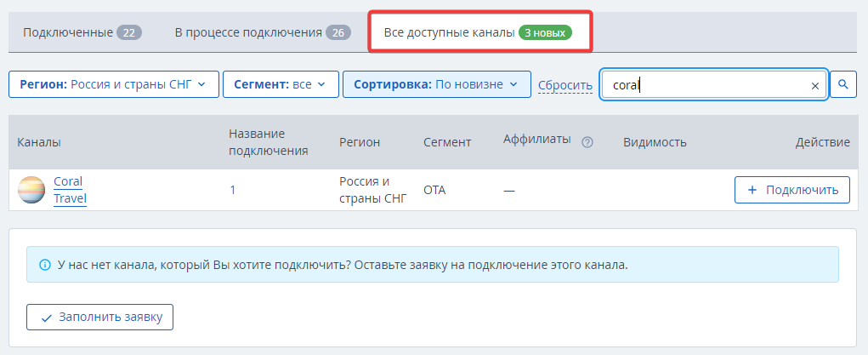Click the 26 badge on В процессе подключения
The height and width of the screenshot is (355, 868).
pyautogui.click(x=338, y=32)
